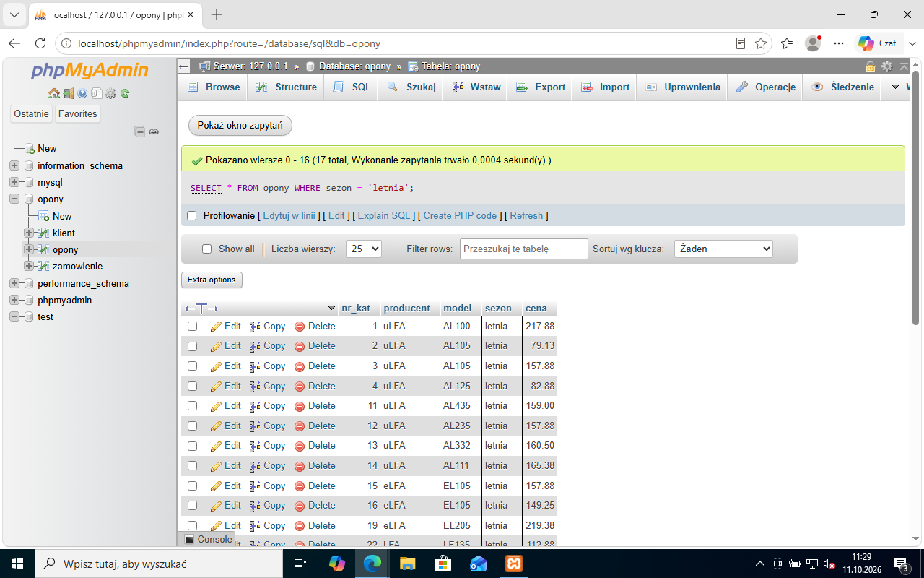The width and height of the screenshot is (924, 578).
Task: Open Edge profile avatar
Action: click(813, 43)
